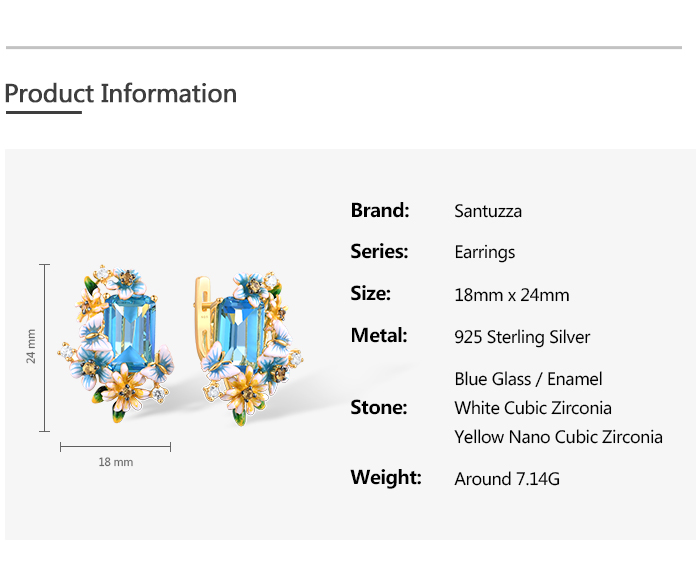
Task: Select the 18mm x 24mm size value
Action: 511,295
